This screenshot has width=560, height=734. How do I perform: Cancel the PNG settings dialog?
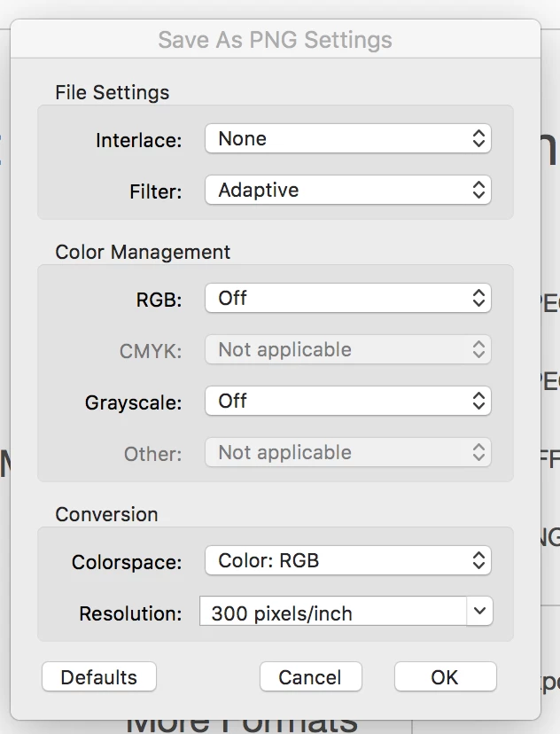click(x=310, y=677)
